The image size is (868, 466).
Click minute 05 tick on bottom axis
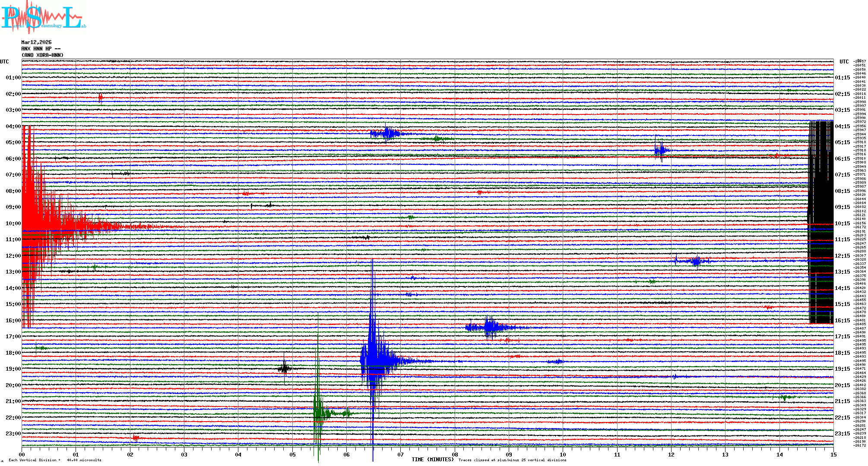pos(292,454)
